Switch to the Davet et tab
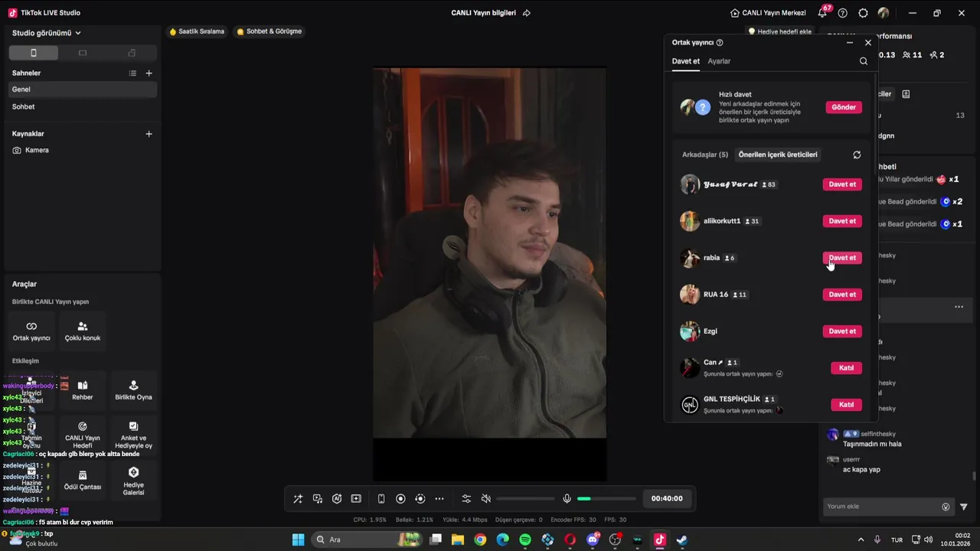Viewport: 980px width, 551px height. [686, 61]
